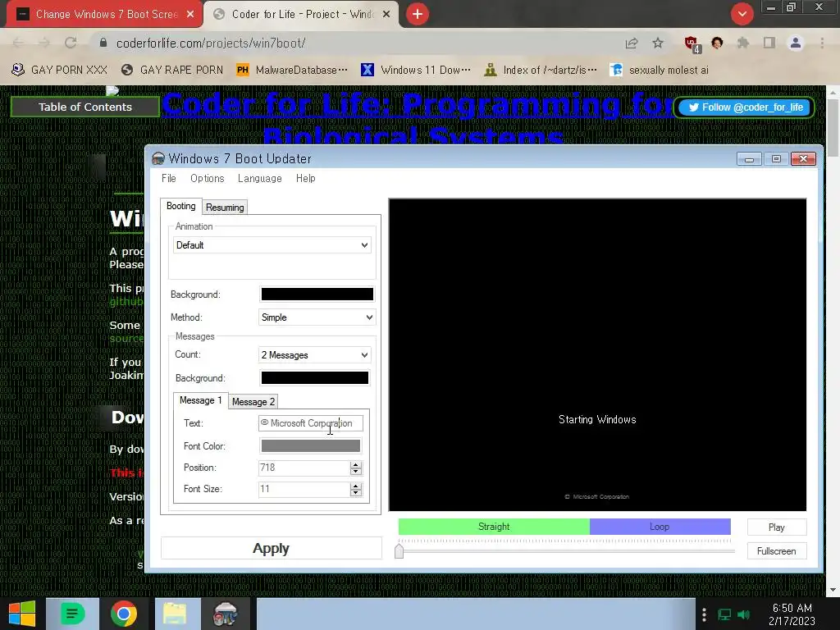Decrease the Position value spinner

[x=356, y=472]
